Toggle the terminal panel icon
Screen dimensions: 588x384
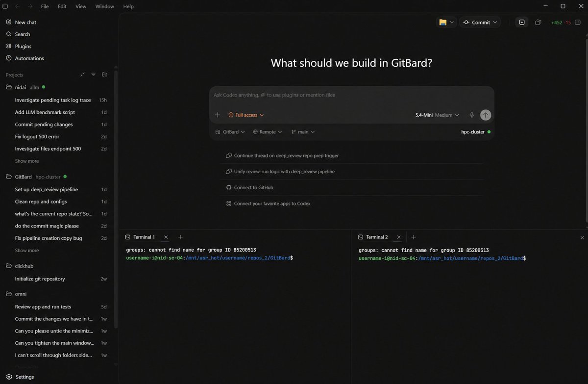[x=522, y=22]
